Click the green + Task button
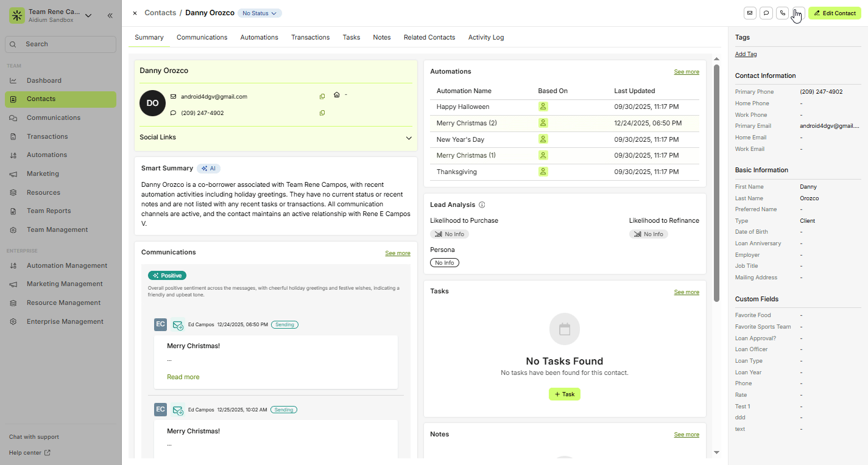868x465 pixels. tap(564, 394)
